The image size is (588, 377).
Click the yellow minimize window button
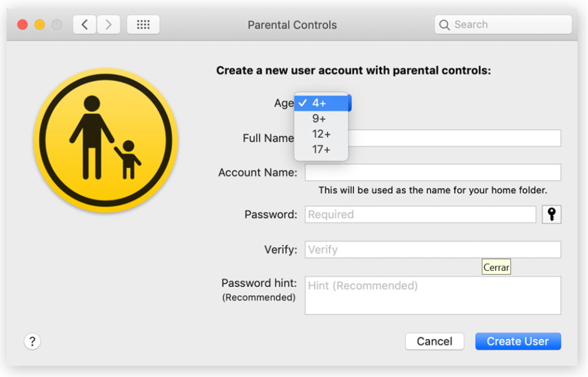click(40, 25)
